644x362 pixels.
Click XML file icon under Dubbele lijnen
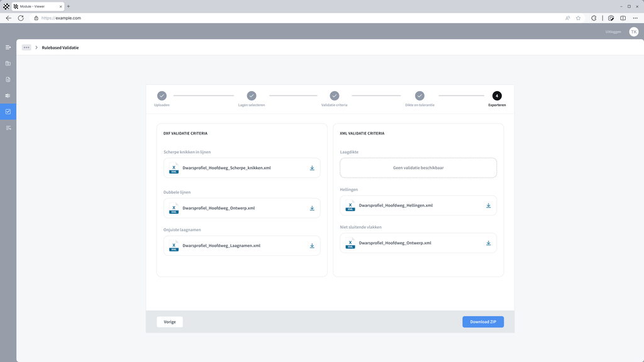coord(174,208)
